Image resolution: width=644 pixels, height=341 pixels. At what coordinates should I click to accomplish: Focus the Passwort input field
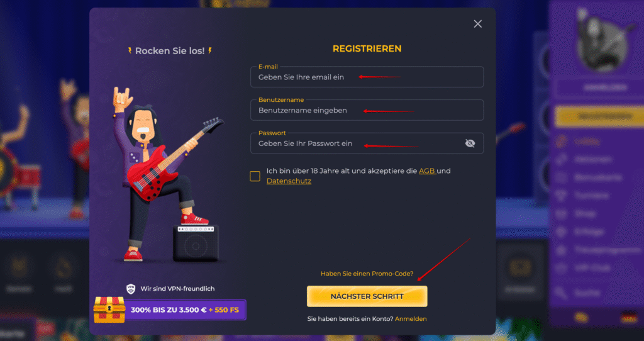[x=367, y=143]
